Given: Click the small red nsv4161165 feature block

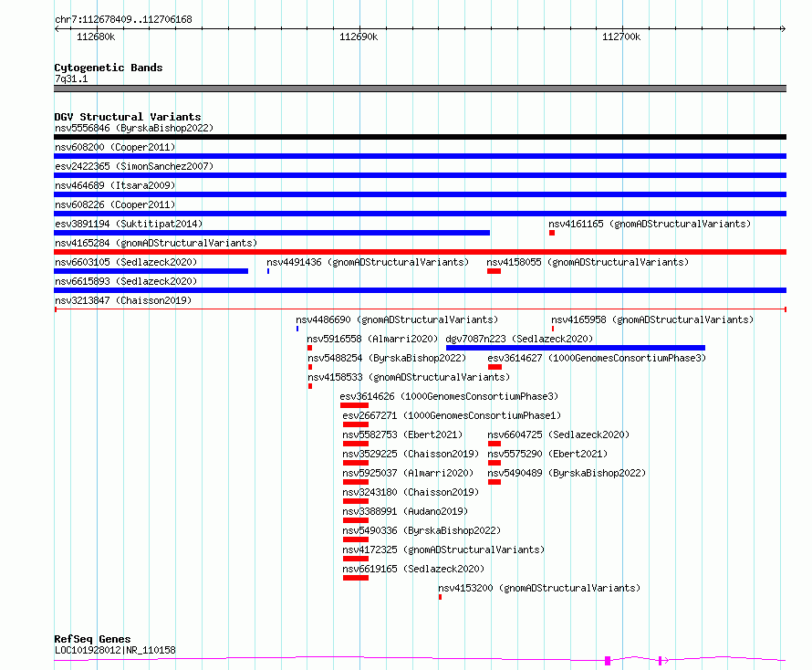Looking at the screenshot, I should coord(552,233).
